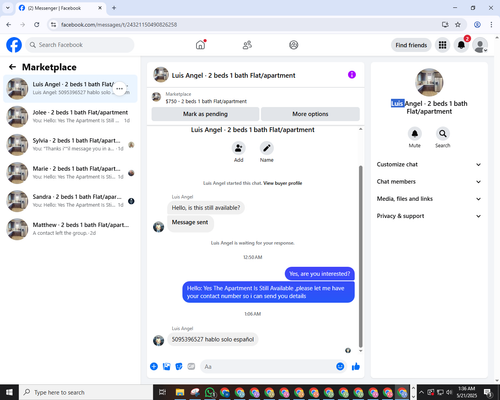500x400 pixels.
Task: Expand the Chat members section
Action: point(429,182)
